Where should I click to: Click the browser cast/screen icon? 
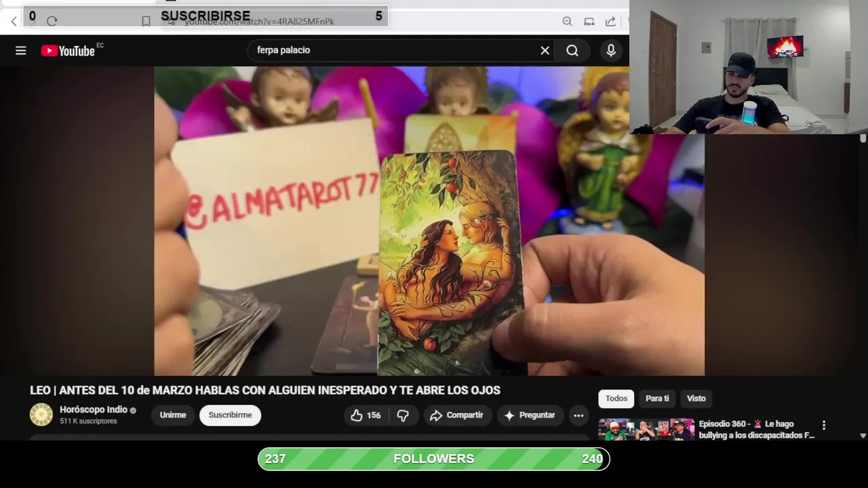(x=589, y=22)
